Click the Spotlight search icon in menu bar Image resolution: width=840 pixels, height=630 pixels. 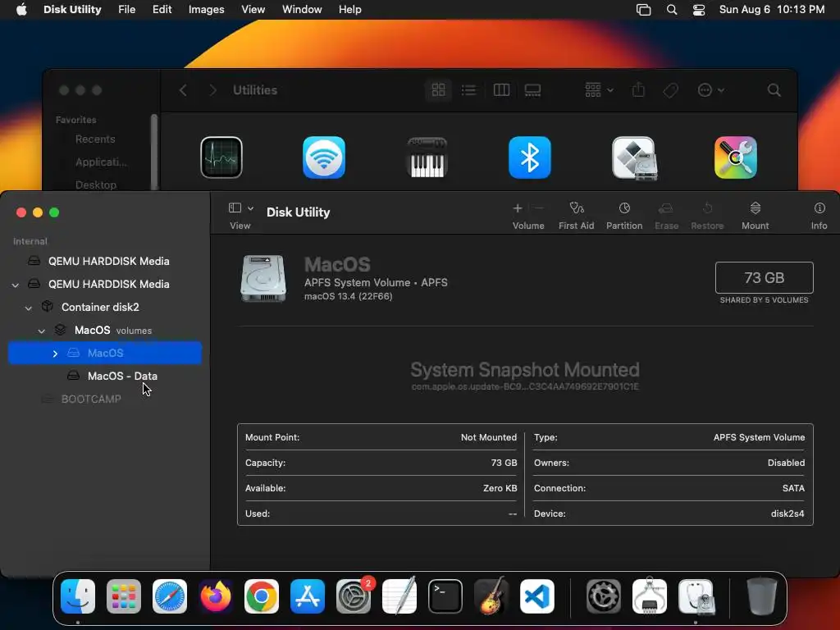coord(671,10)
